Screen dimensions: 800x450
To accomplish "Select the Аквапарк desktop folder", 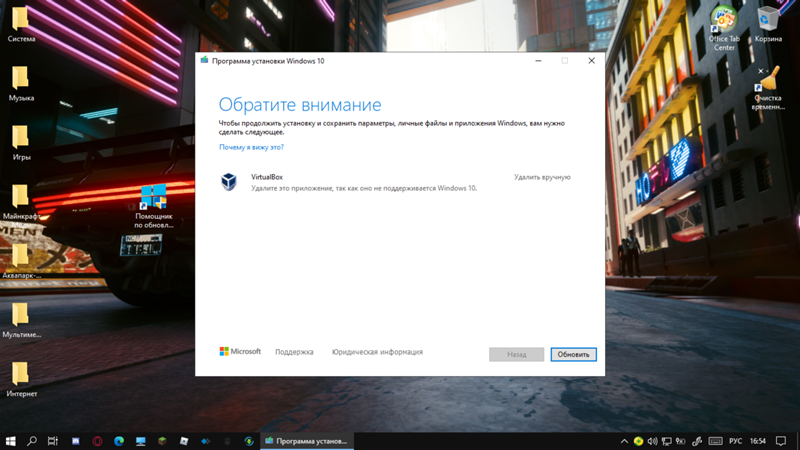I will tap(21, 261).
